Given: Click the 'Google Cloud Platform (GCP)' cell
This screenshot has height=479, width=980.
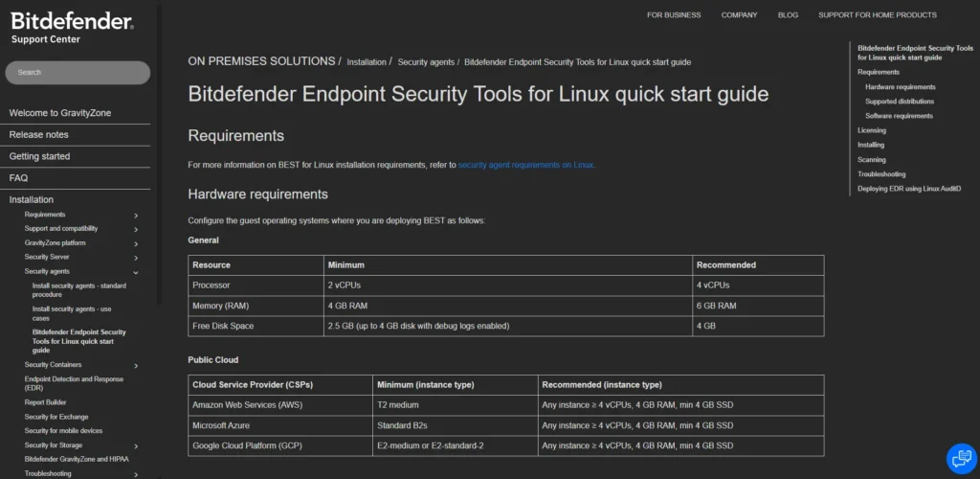Looking at the screenshot, I should pos(280,445).
